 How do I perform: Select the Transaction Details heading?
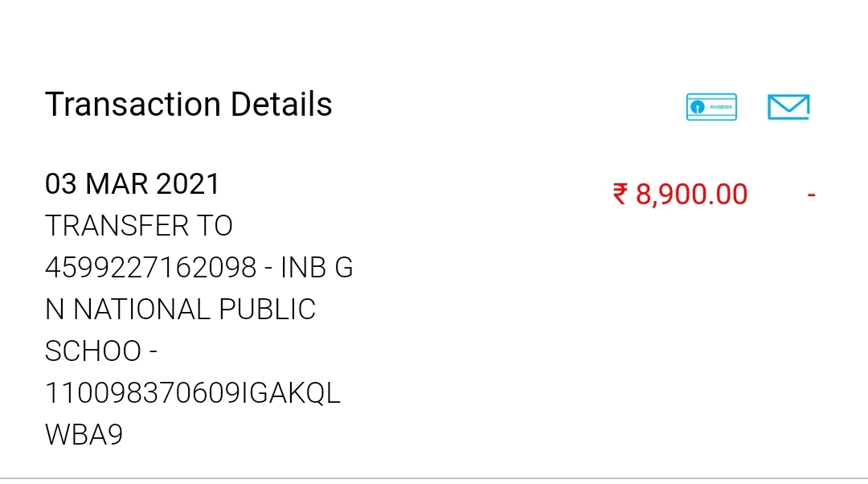point(188,104)
